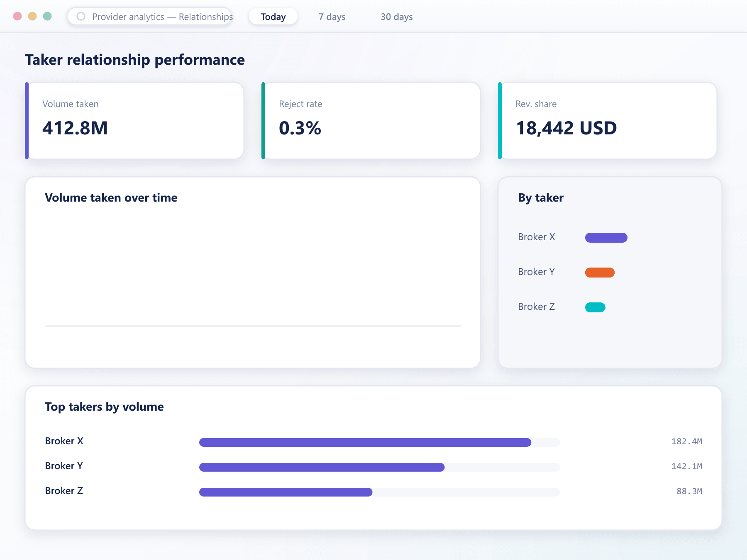Click the Taker relationship performance page title
The height and width of the screenshot is (560, 747).
[135, 60]
